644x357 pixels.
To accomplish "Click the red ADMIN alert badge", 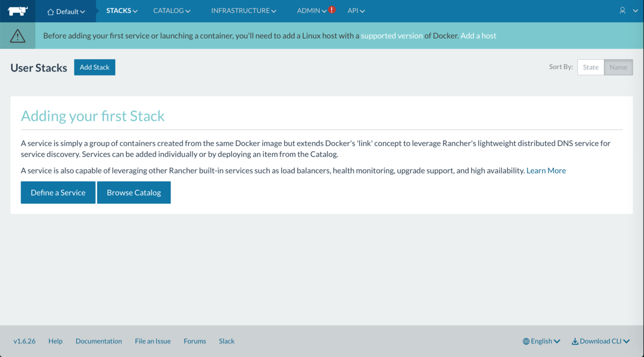I will click(x=332, y=10).
